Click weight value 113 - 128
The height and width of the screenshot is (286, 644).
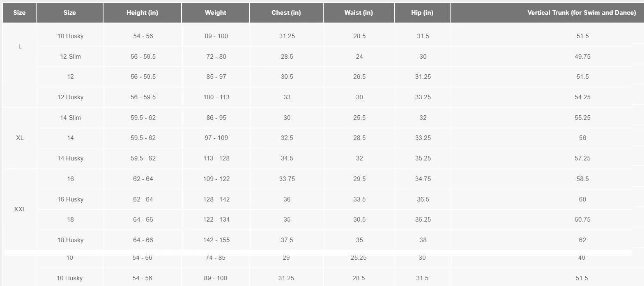pos(216,158)
